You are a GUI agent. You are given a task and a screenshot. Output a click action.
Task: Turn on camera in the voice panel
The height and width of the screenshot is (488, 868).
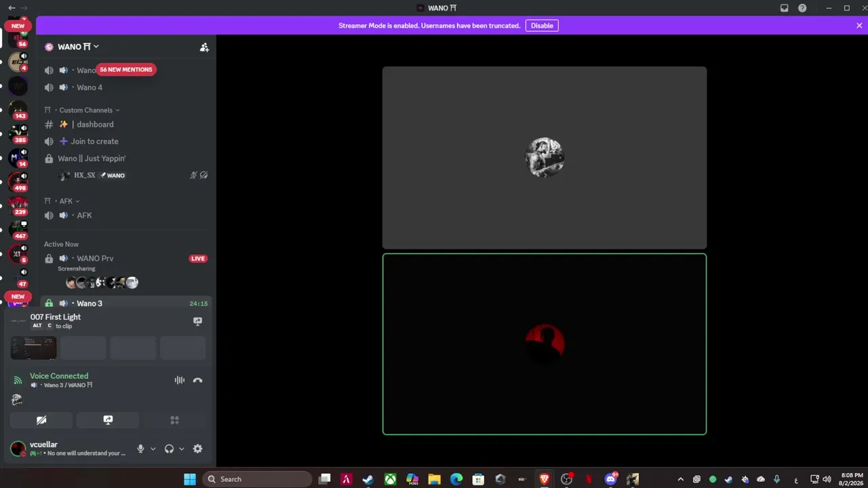point(41,420)
